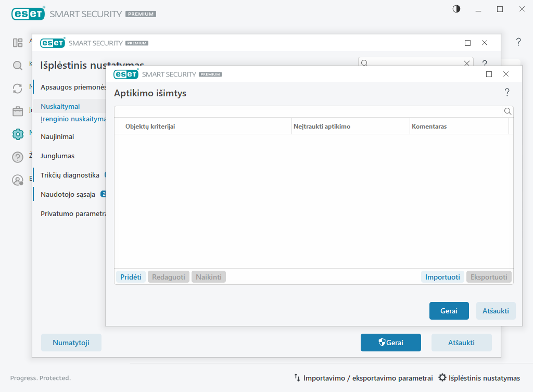Select Naujinimai in the advanced setup tree
The image size is (533, 392).
click(x=57, y=137)
